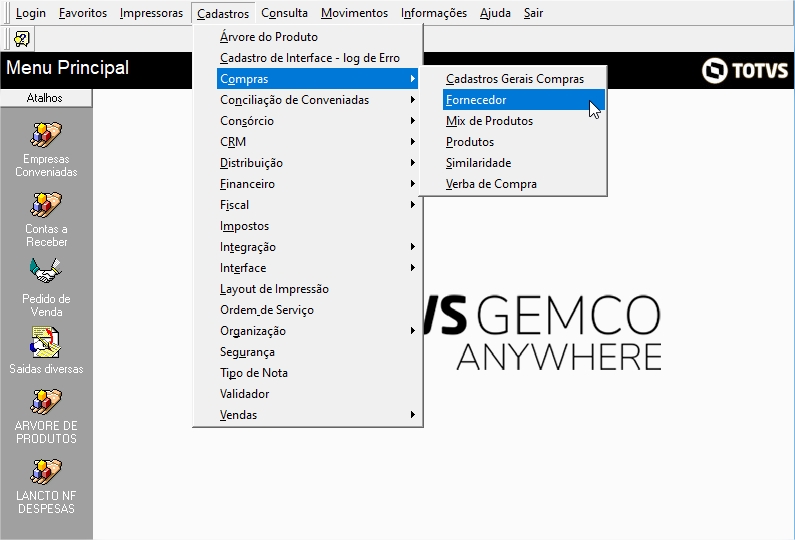
Task: Select the Impostos menu entry
Action: pyautogui.click(x=317, y=226)
